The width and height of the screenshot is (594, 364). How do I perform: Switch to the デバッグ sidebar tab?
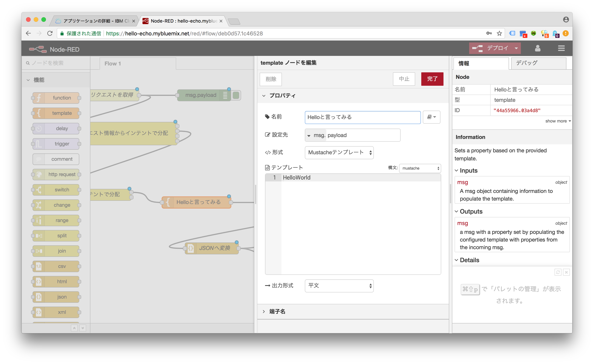point(538,63)
